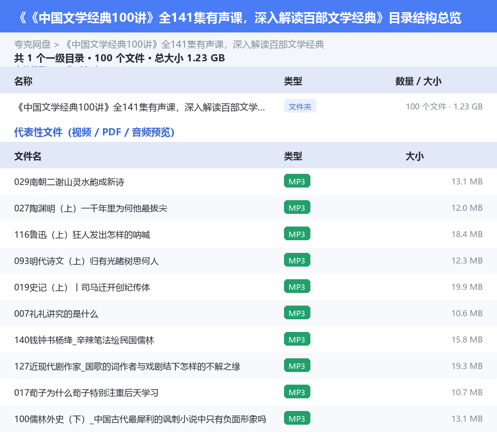Image resolution: width=497 pixels, height=448 pixels.
Task: Click MP3 badge for 127近现代剧作家
Action: (x=297, y=365)
